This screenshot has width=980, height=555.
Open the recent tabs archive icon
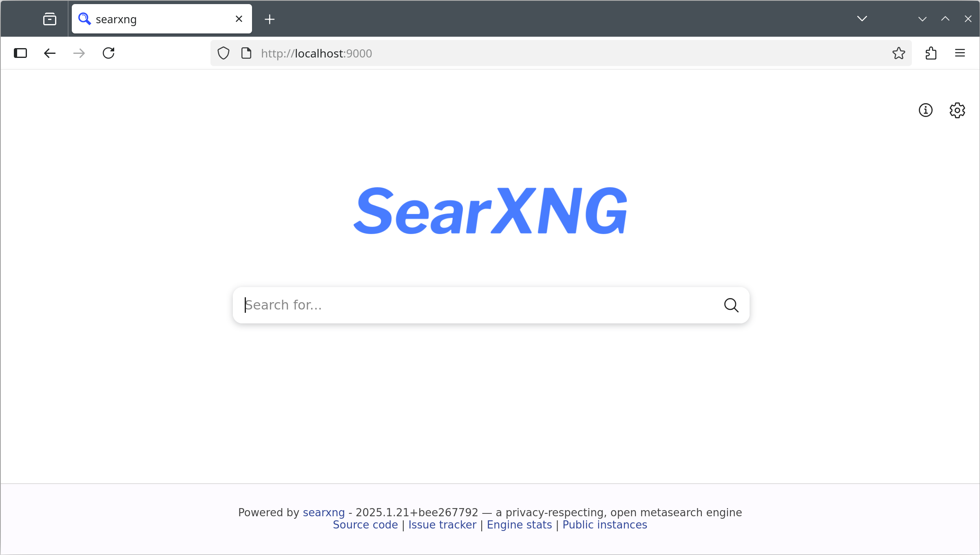click(50, 19)
